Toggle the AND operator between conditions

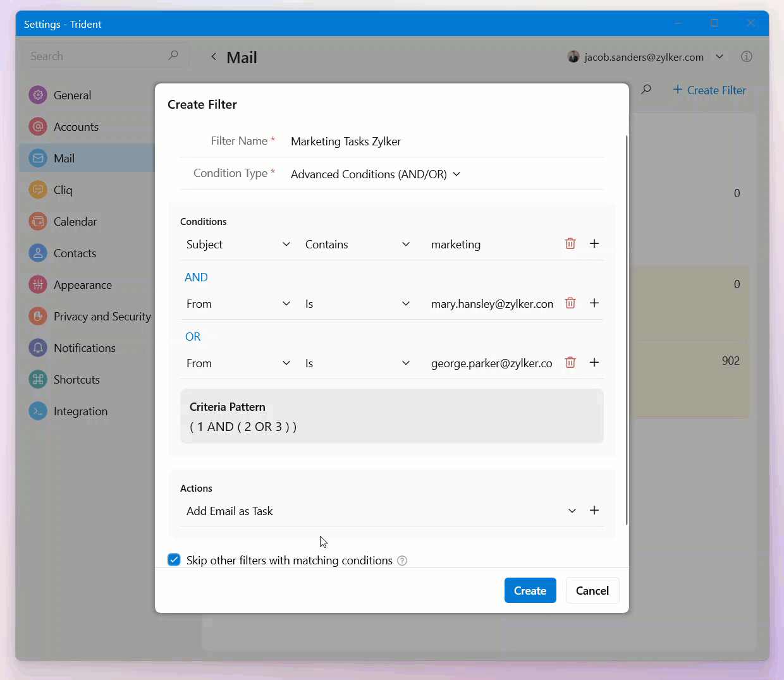coord(196,277)
